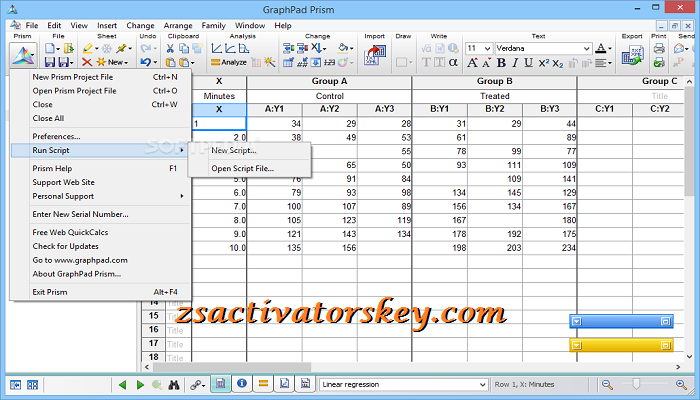Expand the Personal Support submenu
The width and height of the screenshot is (700, 400).
click(x=107, y=196)
